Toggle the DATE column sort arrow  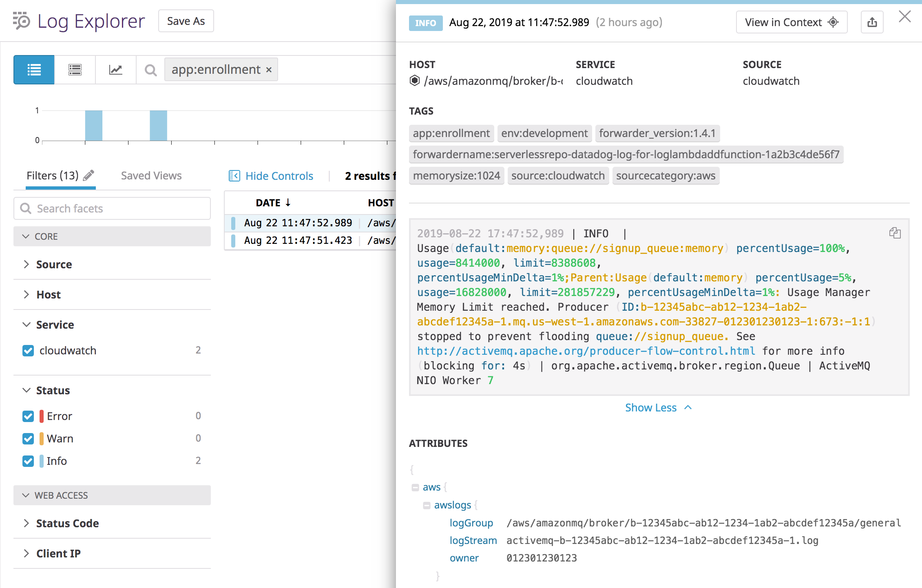click(x=288, y=202)
